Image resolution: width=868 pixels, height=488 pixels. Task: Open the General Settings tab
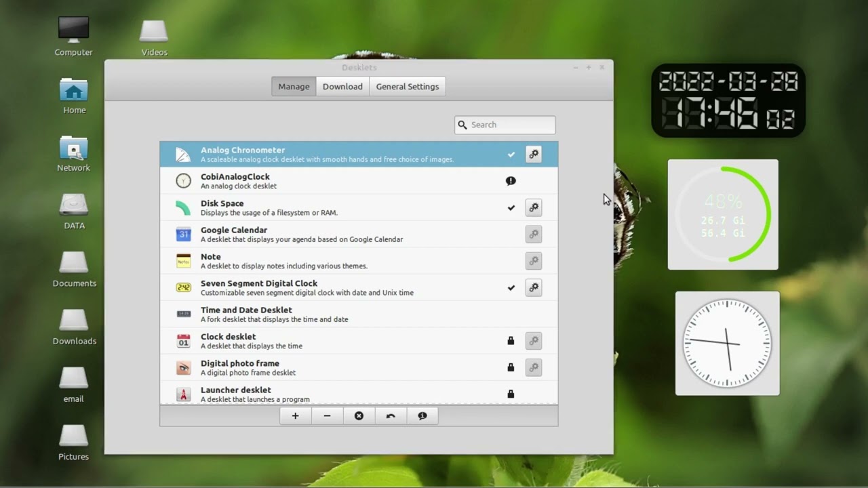pos(408,87)
